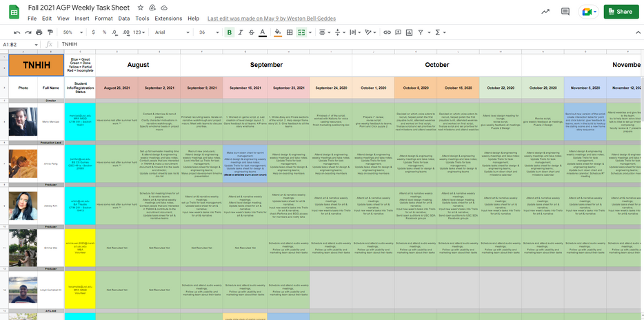Create a filter
Screen dimensions: 644x320
click(x=421, y=32)
